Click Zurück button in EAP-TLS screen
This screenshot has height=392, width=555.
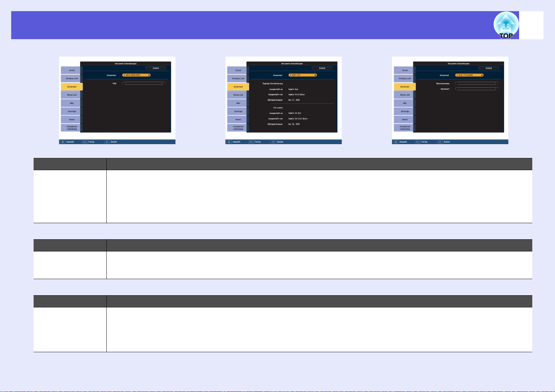322,68
